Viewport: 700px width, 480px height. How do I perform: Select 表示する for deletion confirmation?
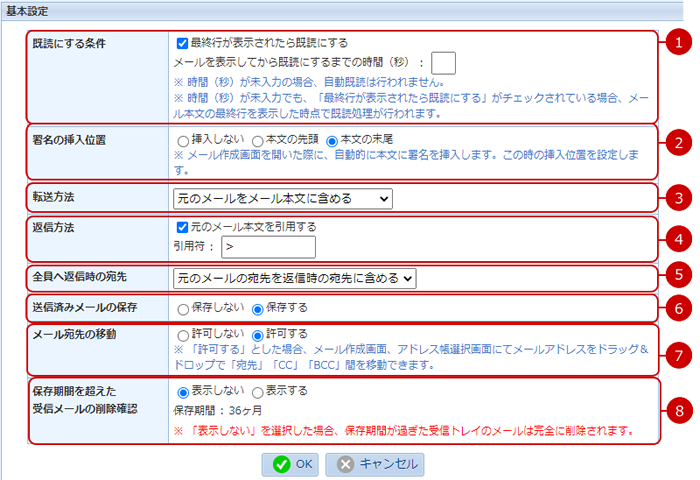(x=258, y=393)
